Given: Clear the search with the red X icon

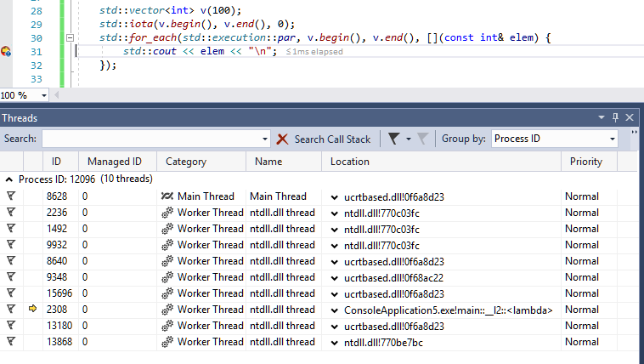Looking at the screenshot, I should (x=282, y=139).
